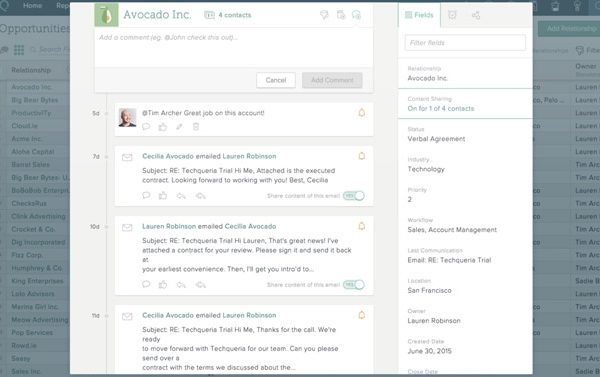
Task: Click bell icon on the 10d email
Action: pos(362,226)
